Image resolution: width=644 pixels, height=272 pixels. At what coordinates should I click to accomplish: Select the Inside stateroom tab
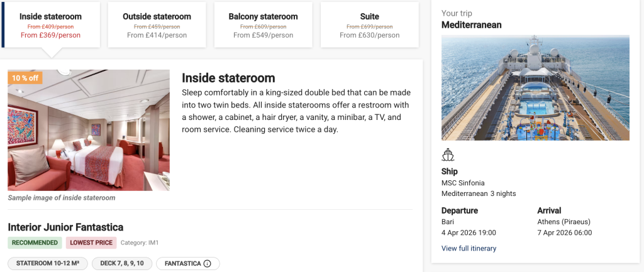pyautogui.click(x=50, y=24)
